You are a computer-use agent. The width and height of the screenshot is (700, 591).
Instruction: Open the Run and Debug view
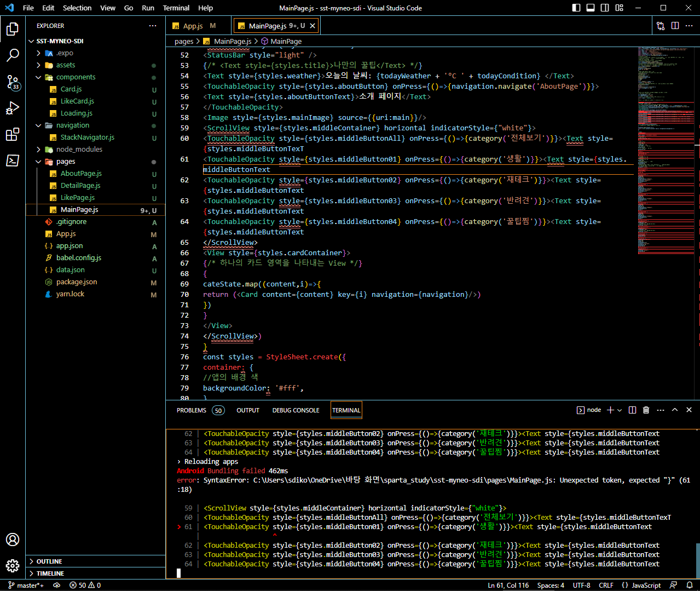point(13,108)
